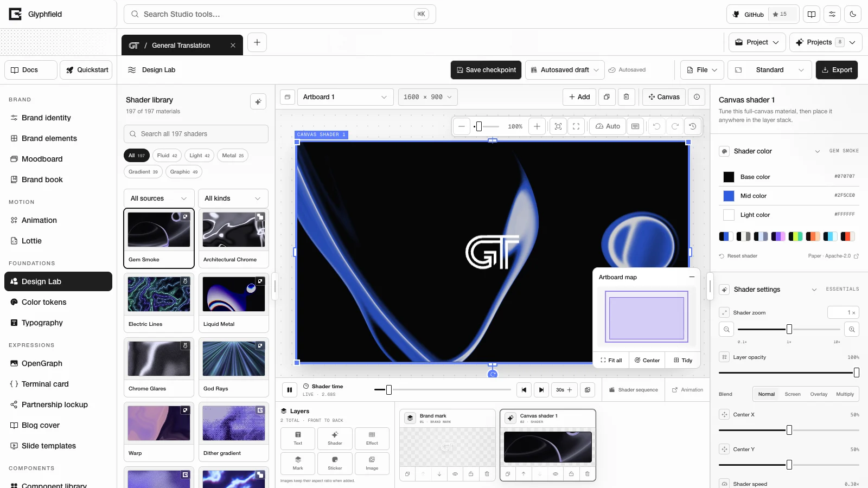Add a Text layer
The image size is (868, 488).
tap(298, 438)
